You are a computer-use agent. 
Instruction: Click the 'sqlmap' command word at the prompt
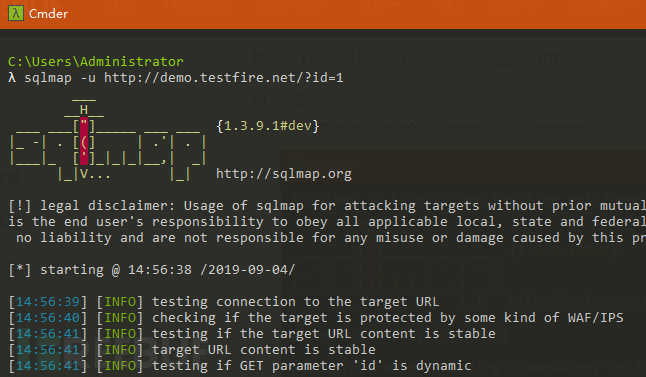pyautogui.click(x=48, y=78)
